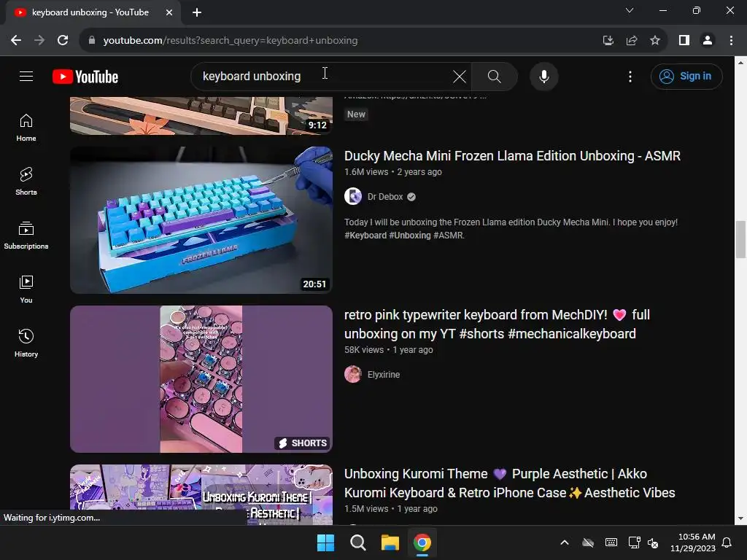747x560 pixels.
Task: Open Subscriptions in sidebar
Action: pyautogui.click(x=26, y=236)
